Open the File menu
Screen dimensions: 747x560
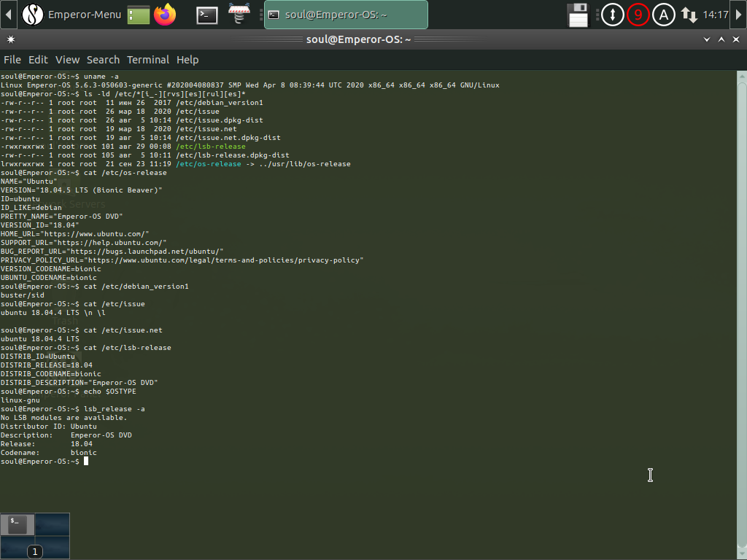[12, 60]
